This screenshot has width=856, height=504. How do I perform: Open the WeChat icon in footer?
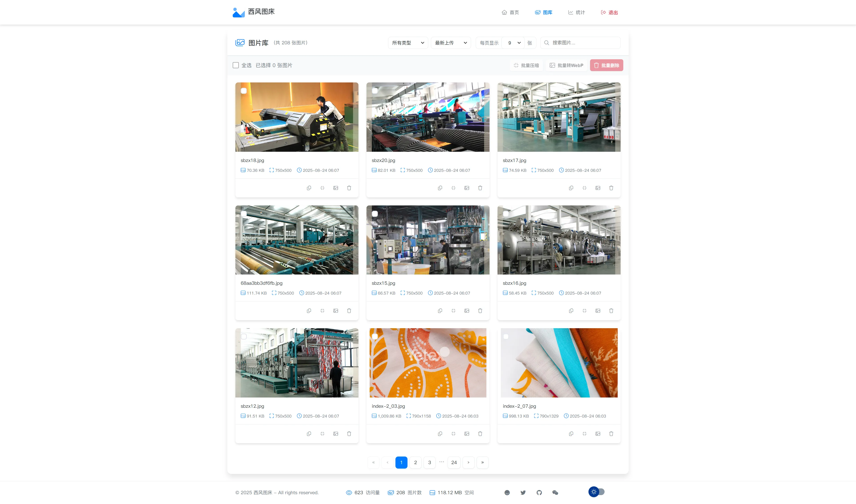(x=555, y=492)
